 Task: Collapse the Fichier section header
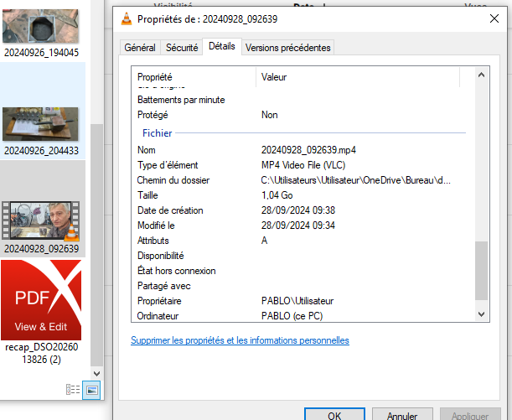coord(158,133)
